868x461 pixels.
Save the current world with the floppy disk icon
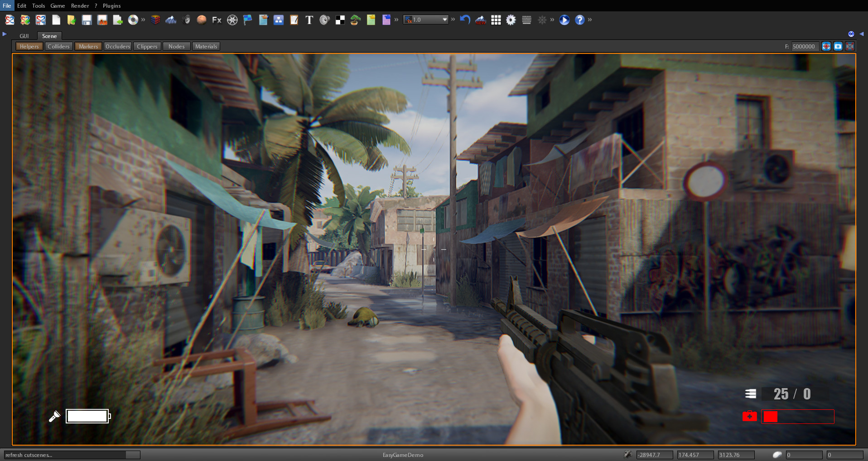pyautogui.click(x=86, y=20)
